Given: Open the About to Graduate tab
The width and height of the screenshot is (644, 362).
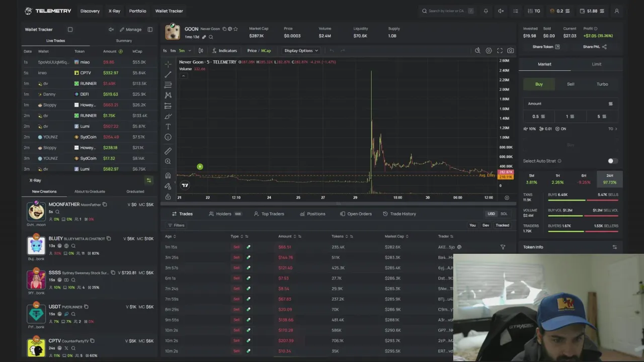Looking at the screenshot, I should [90, 191].
